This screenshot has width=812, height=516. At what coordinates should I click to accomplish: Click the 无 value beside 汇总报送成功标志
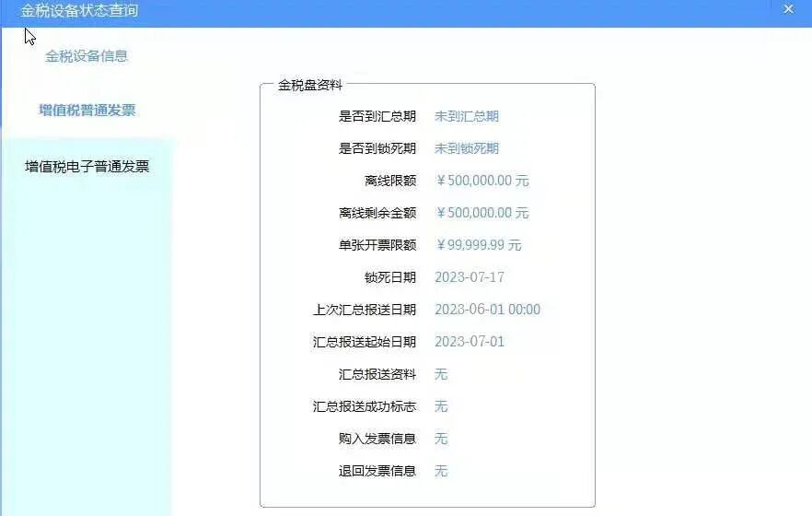tap(441, 406)
